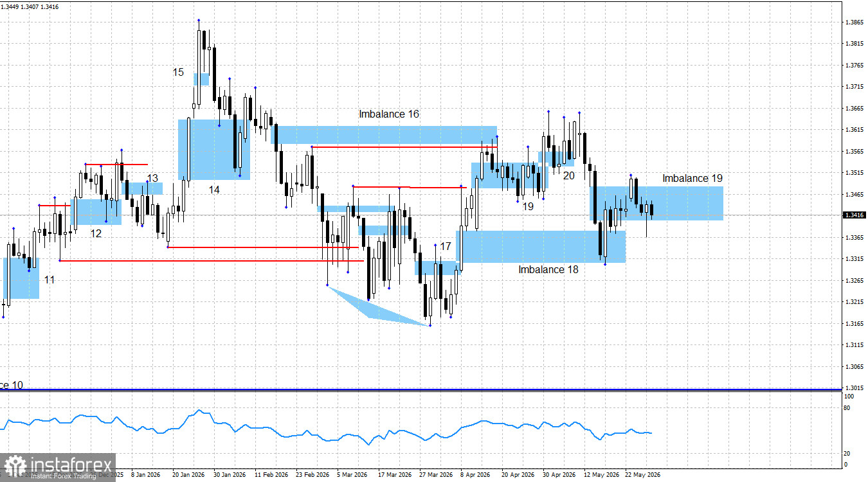868x482 pixels.
Task: Click the 1.3015 price axis label
Action: pyautogui.click(x=855, y=388)
